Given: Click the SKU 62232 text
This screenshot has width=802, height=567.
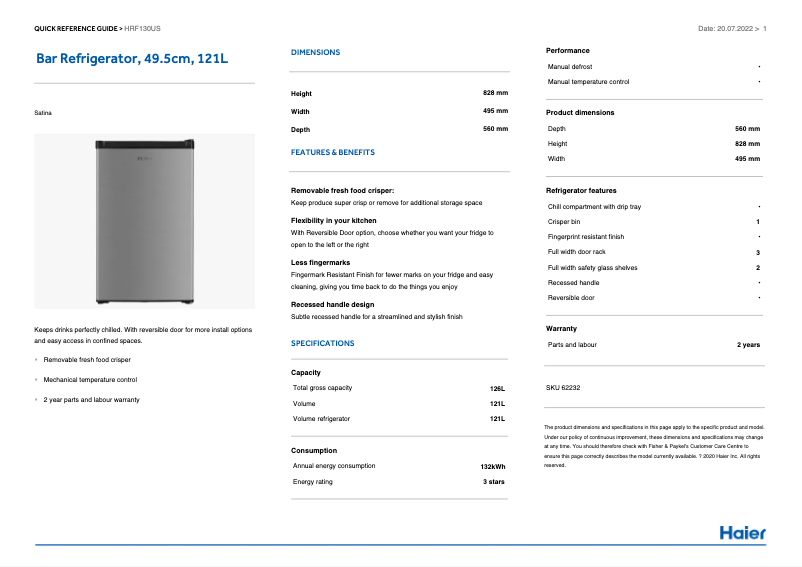Looking at the screenshot, I should pyautogui.click(x=563, y=387).
